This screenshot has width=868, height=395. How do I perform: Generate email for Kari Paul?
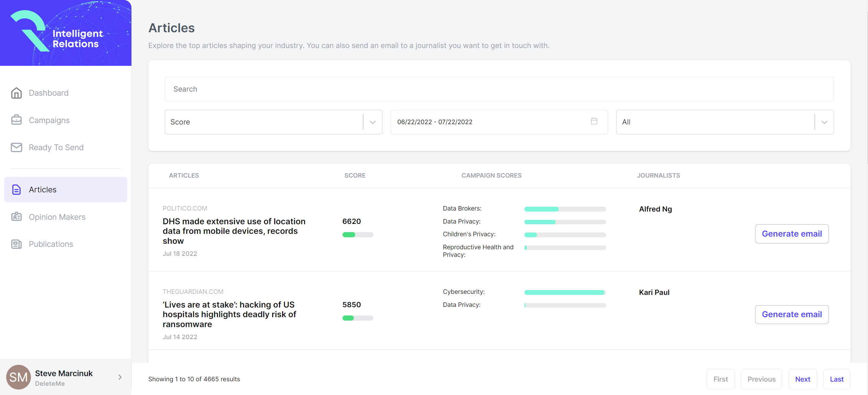pos(792,314)
